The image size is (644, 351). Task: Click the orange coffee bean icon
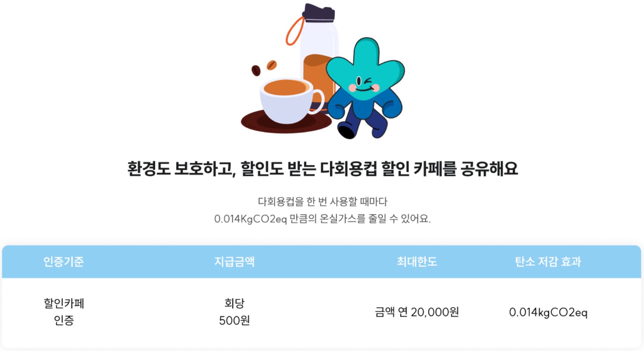[271, 65]
